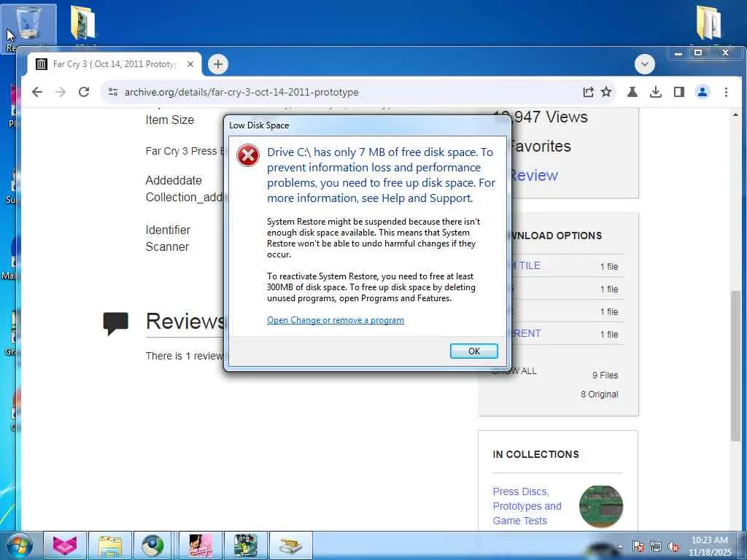Click the browser forward arrow
This screenshot has width=747, height=560.
pyautogui.click(x=61, y=92)
